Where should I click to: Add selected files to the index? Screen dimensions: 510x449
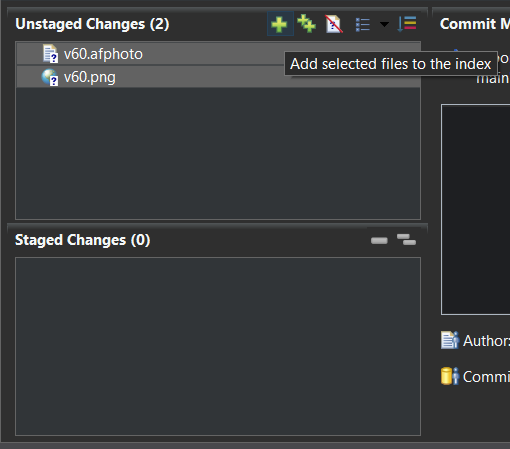click(x=280, y=24)
